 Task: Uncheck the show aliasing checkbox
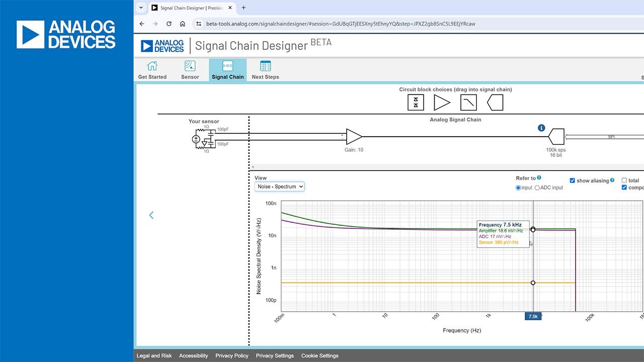[573, 180]
